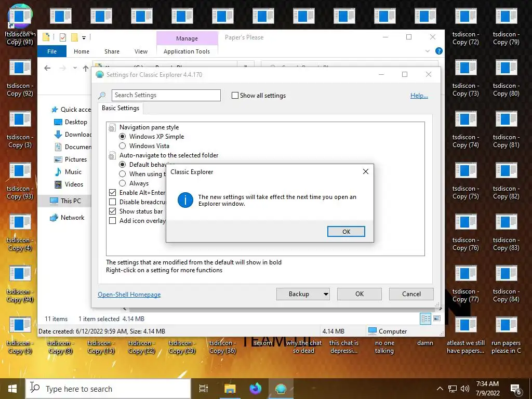Expand the Explorer ribbon chevron
This screenshot has height=399, width=532.
point(428,51)
